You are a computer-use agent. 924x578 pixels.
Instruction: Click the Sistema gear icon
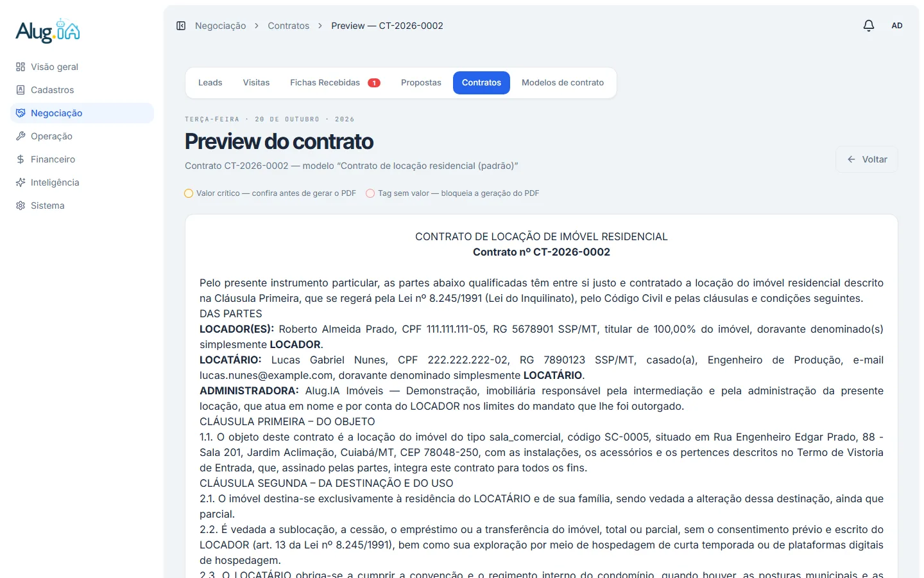click(21, 206)
